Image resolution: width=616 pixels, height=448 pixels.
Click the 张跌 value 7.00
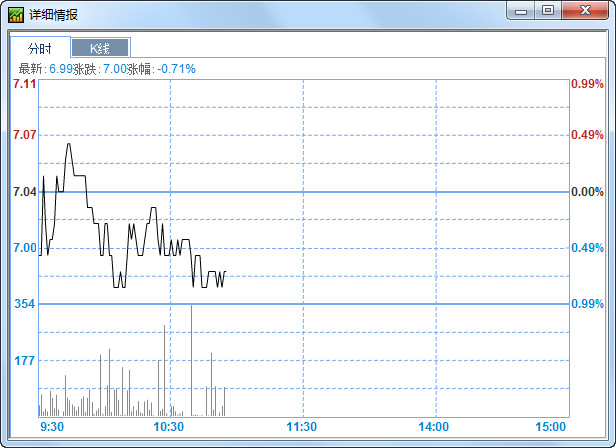115,69
